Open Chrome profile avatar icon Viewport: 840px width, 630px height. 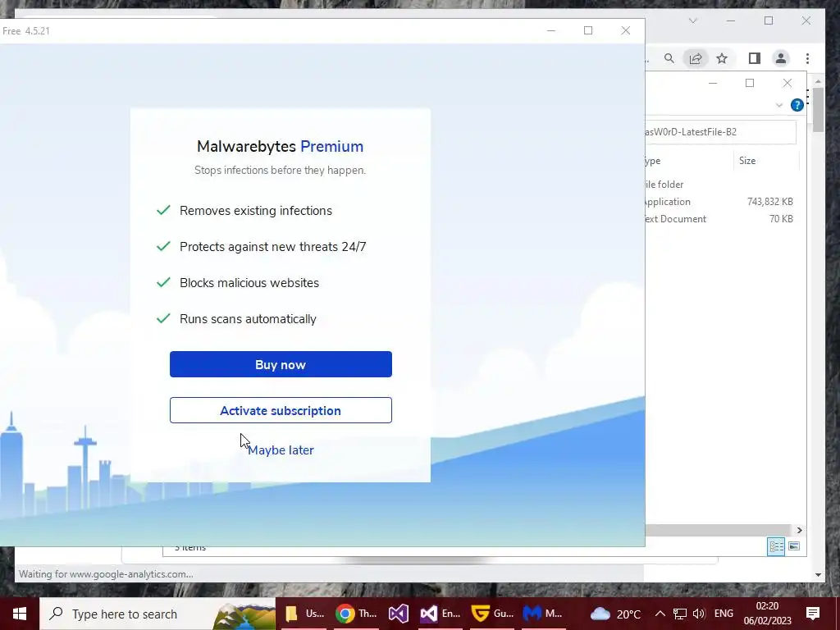(x=781, y=58)
